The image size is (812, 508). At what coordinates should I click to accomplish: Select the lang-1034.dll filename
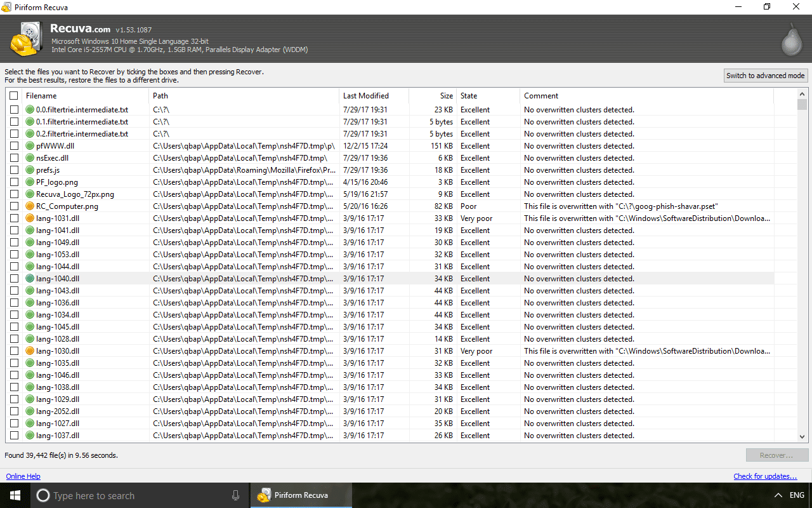58,315
